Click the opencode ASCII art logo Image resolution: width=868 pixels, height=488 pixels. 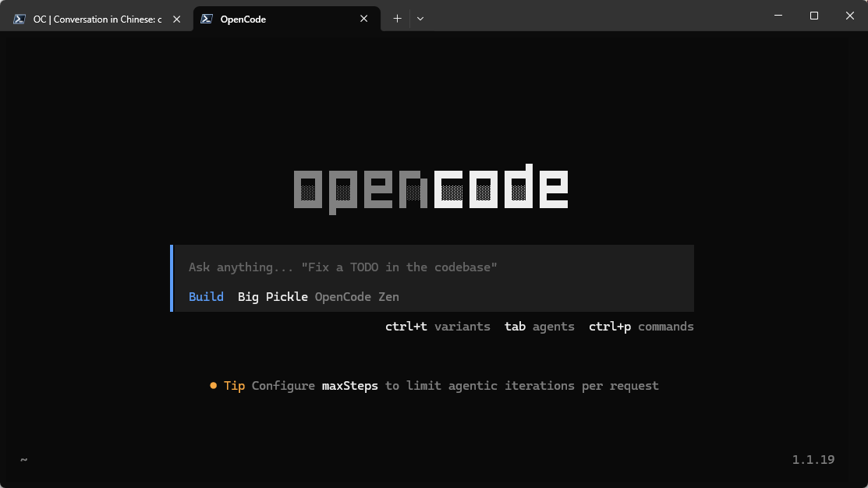click(431, 187)
